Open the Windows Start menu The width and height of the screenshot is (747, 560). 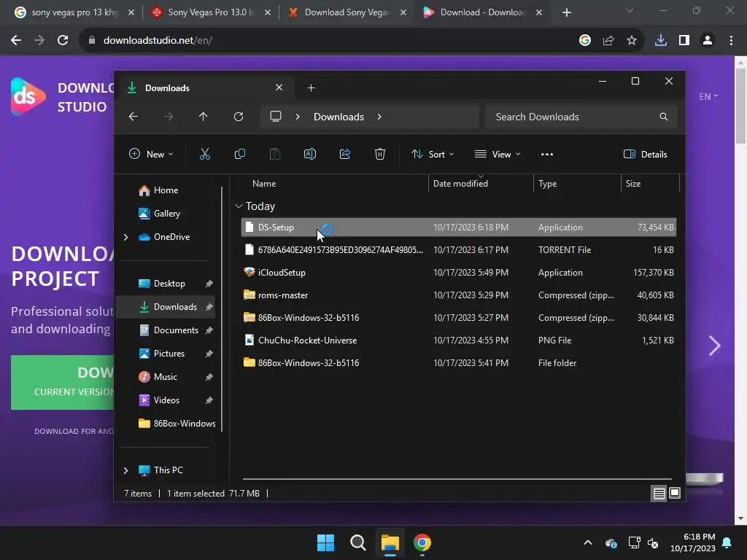click(x=326, y=542)
